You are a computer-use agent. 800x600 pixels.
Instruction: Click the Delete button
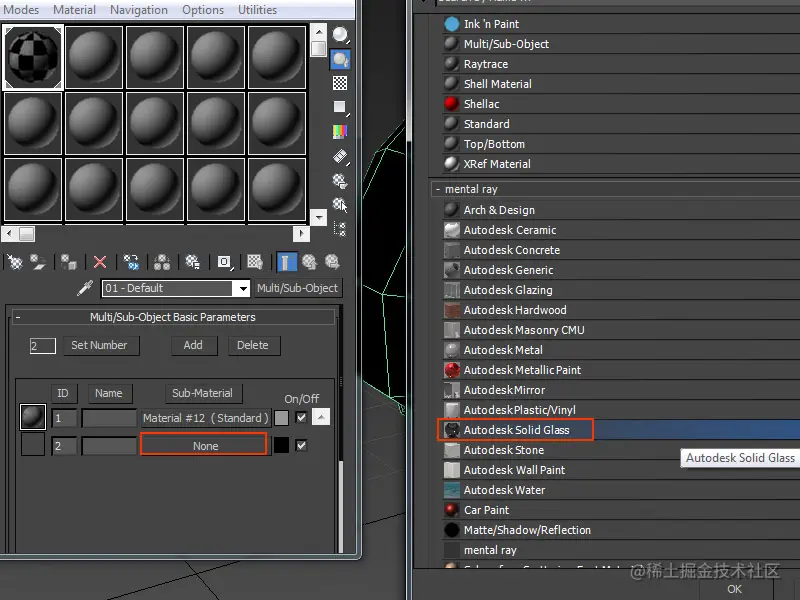click(x=253, y=345)
